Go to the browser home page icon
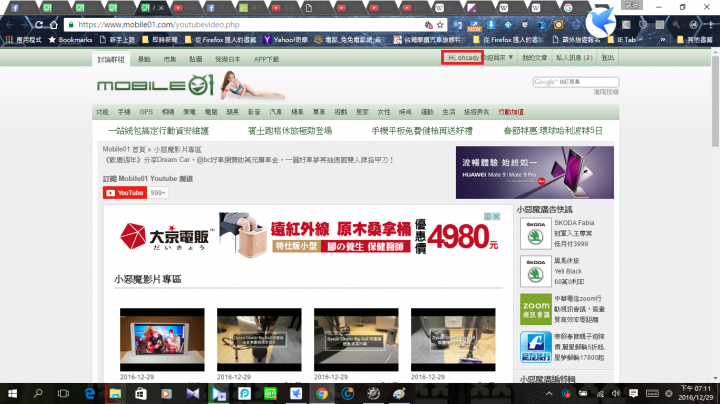Screen dimensions: 720x404 (54, 25)
